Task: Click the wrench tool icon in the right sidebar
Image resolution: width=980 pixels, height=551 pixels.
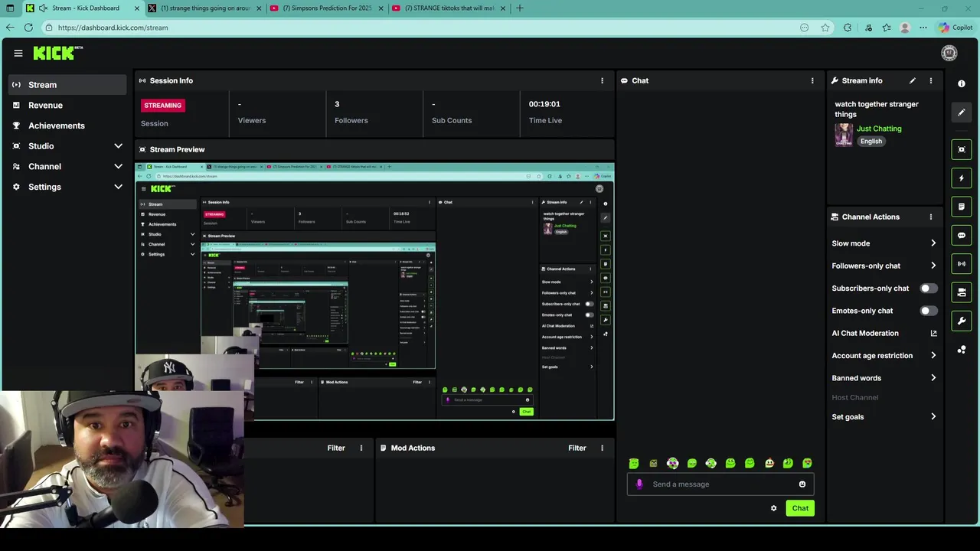Action: (x=962, y=321)
